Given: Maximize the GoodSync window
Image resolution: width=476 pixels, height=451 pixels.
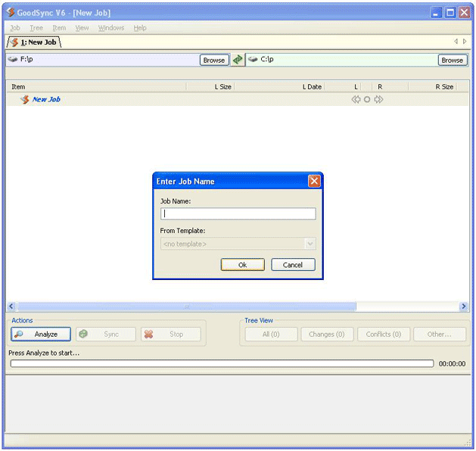Looking at the screenshot, I should [450, 13].
